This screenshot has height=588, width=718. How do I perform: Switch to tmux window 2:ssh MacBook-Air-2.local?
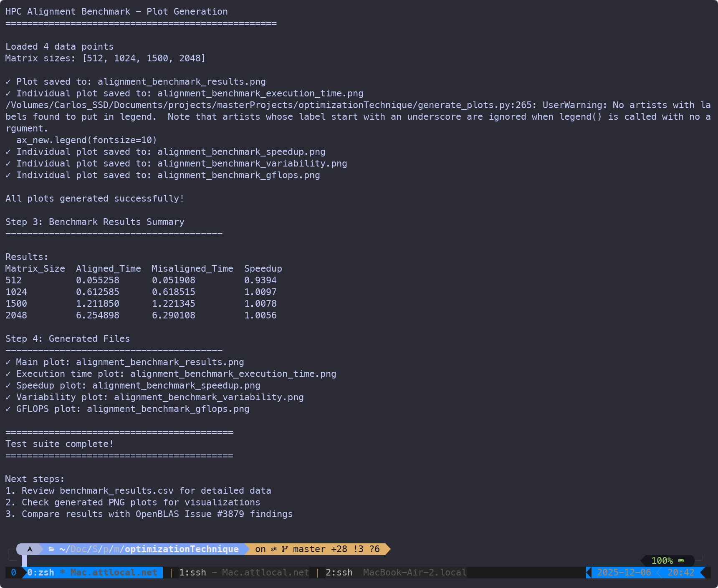(396, 573)
